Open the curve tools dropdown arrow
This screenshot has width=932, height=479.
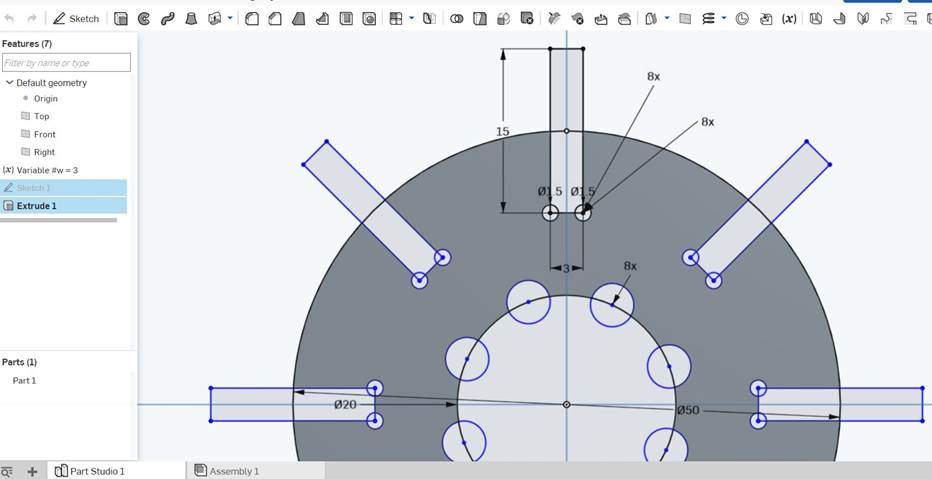(x=724, y=18)
